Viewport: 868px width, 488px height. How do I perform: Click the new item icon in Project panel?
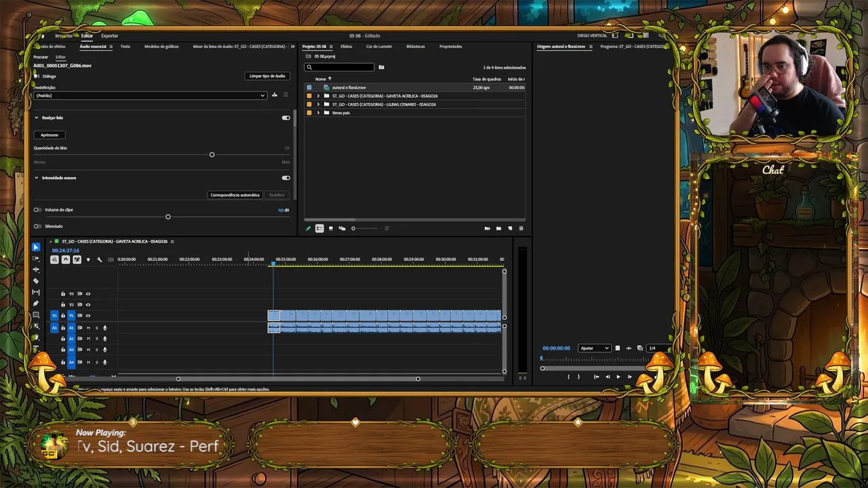(510, 228)
